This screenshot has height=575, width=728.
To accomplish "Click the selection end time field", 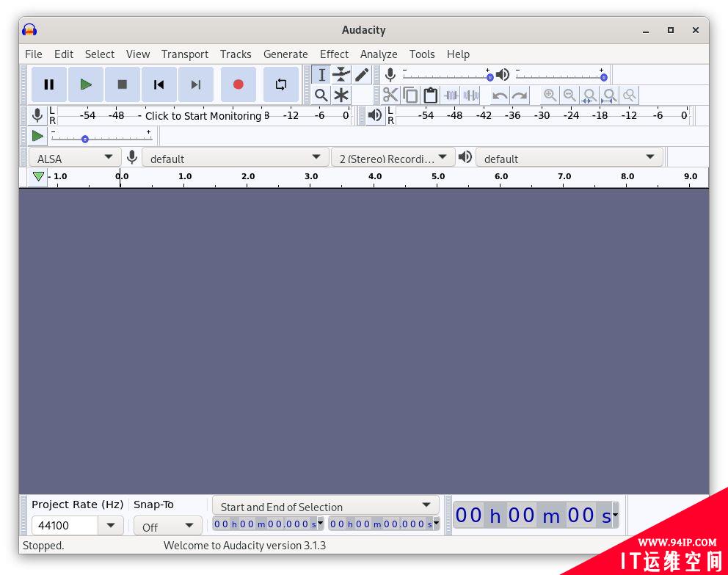I will click(381, 524).
